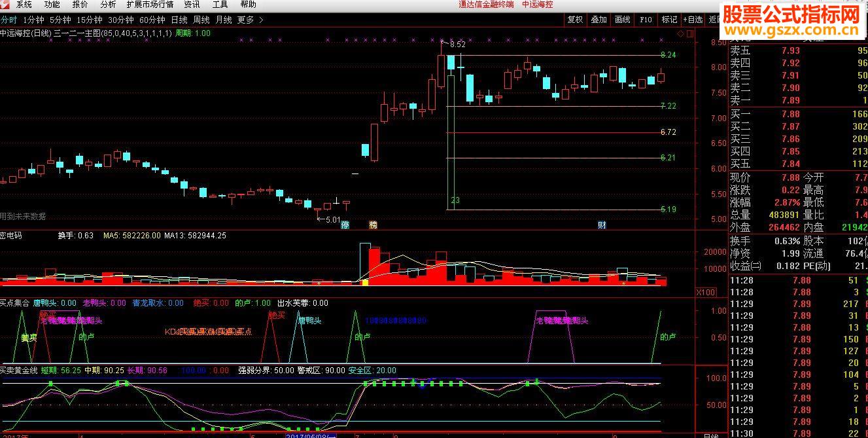The width and height of the screenshot is (868, 438).
Task: Click the 买一 price 7.88 row
Action: (799, 115)
